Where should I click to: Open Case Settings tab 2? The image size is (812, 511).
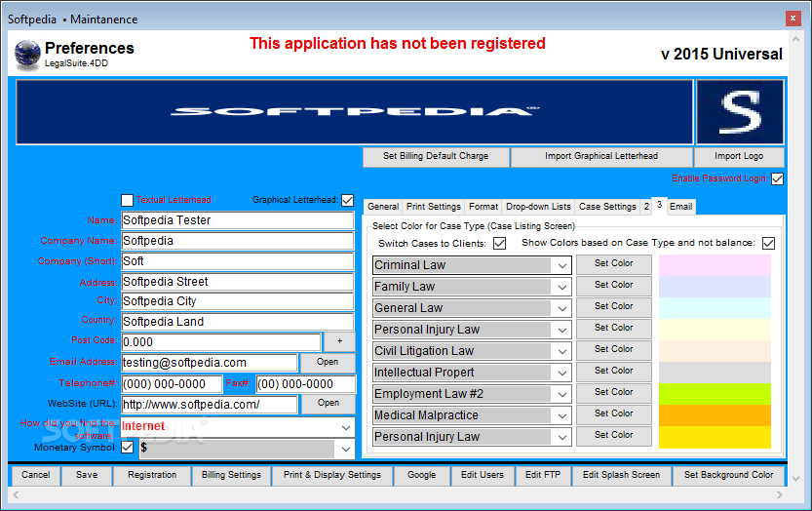tap(646, 207)
